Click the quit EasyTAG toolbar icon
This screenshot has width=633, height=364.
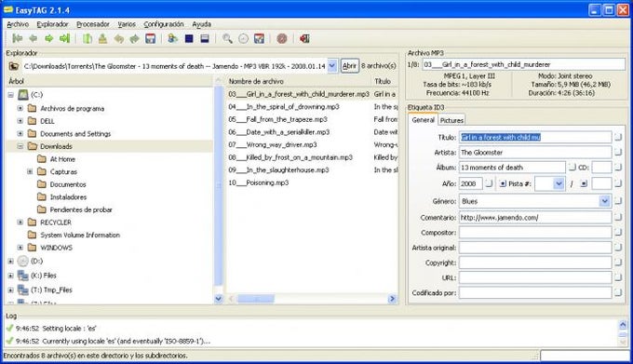pyautogui.click(x=304, y=39)
